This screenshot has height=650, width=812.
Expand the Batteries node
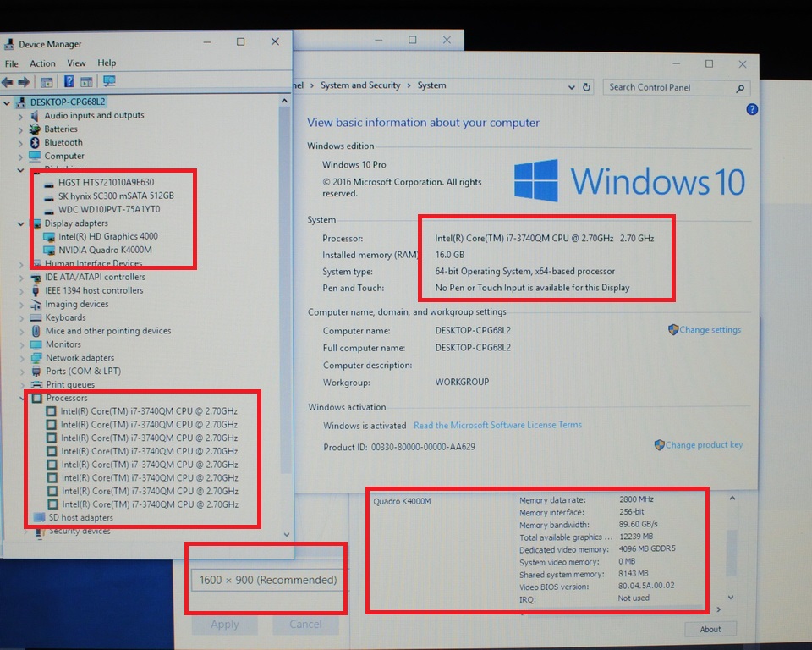point(20,129)
